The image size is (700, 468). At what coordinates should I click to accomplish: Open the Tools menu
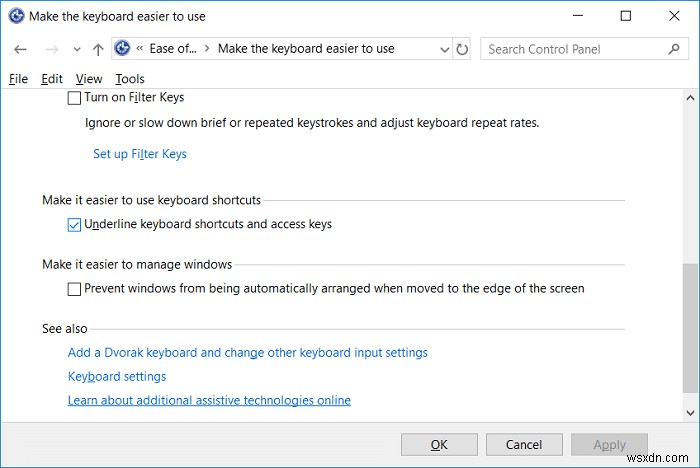[x=130, y=79]
